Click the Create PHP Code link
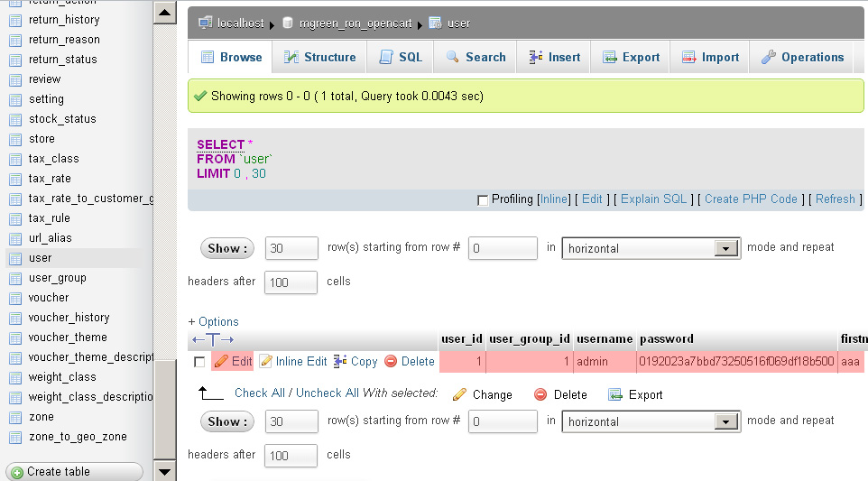Screen dimensions: 868x481 click(x=751, y=199)
